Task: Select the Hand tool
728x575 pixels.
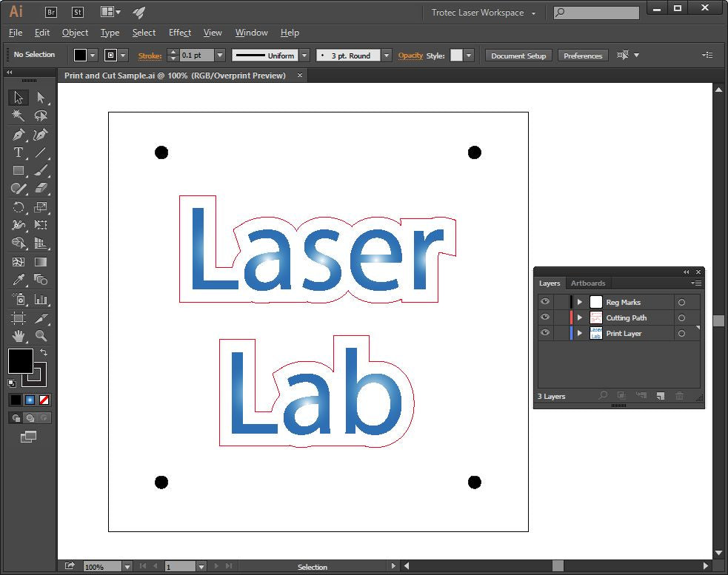Action: click(x=19, y=336)
